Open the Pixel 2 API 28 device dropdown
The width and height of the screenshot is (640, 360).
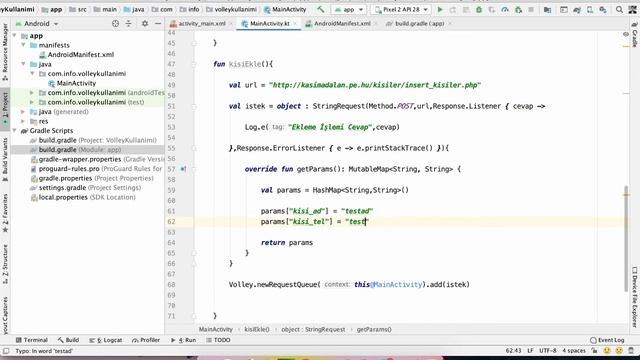point(401,9)
